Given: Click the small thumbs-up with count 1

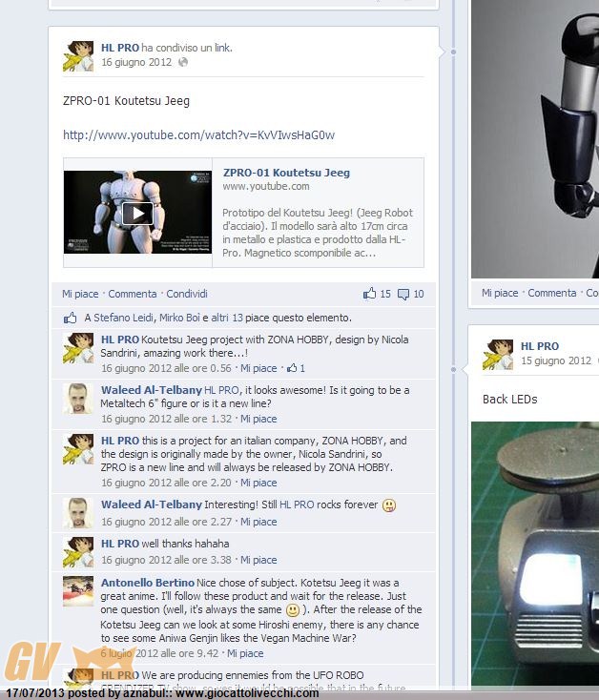Looking at the screenshot, I should pyautogui.click(x=296, y=368).
